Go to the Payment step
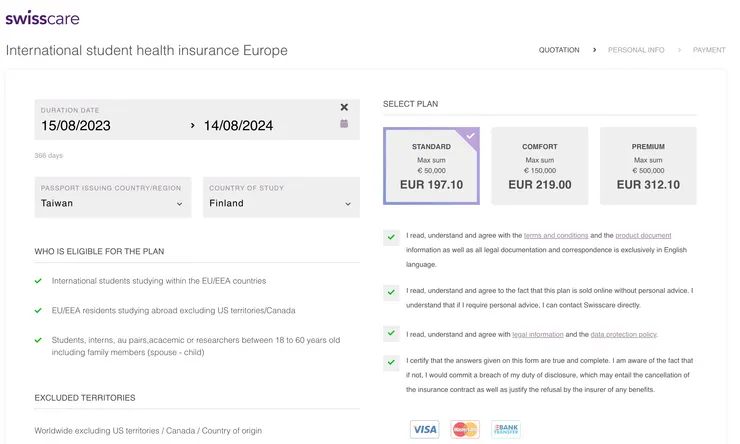This screenshot has height=444, width=740. click(x=709, y=50)
